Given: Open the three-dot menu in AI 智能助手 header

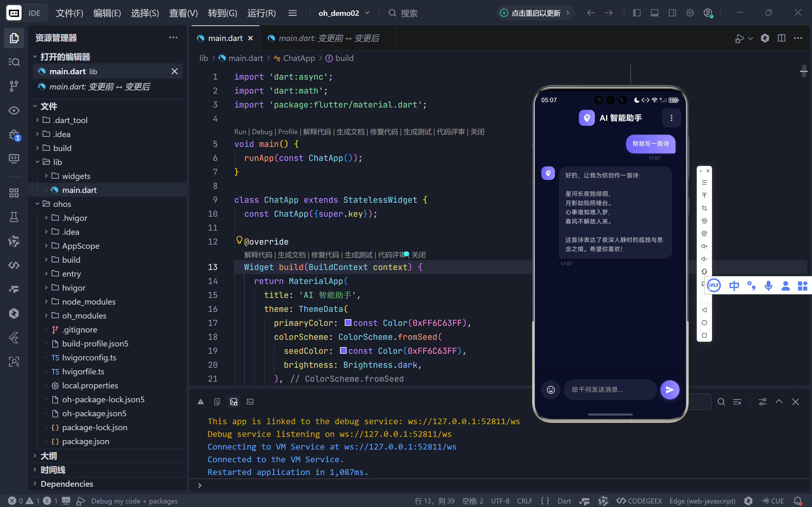Looking at the screenshot, I should (x=671, y=118).
